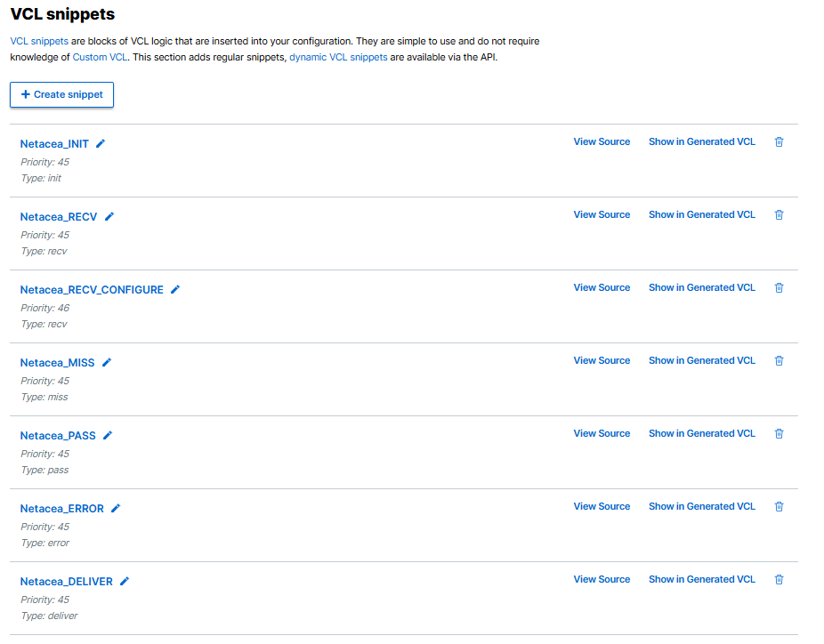
Task: Delete Netacea_RECV_CONFIGURE with the trash icon
Action: click(x=780, y=288)
